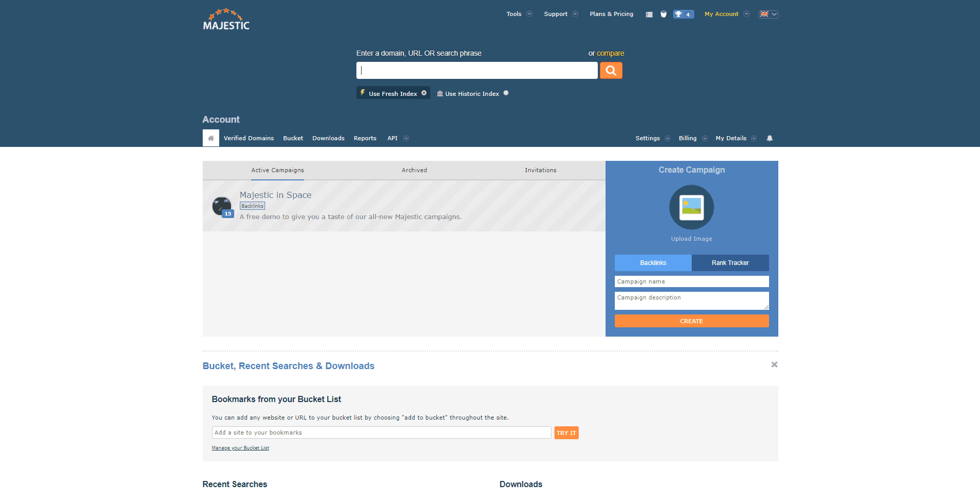The image size is (980, 499).
Task: Open Verified Domains tab
Action: coord(249,138)
